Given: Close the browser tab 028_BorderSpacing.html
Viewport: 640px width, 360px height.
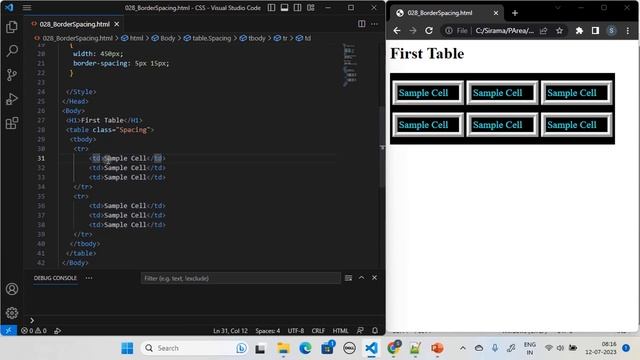Looking at the screenshot, I should 496,13.
